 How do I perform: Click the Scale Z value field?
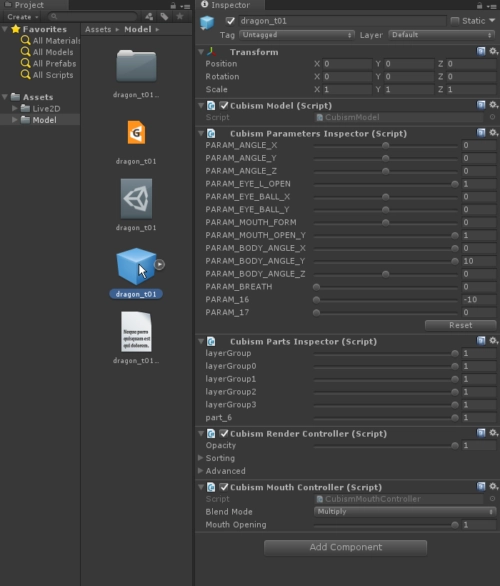(472, 90)
